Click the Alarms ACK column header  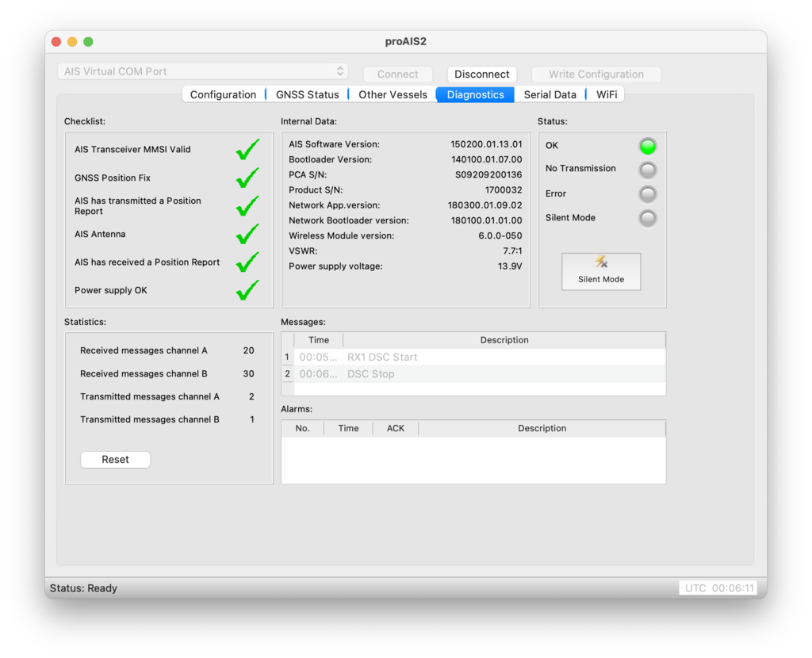point(396,428)
